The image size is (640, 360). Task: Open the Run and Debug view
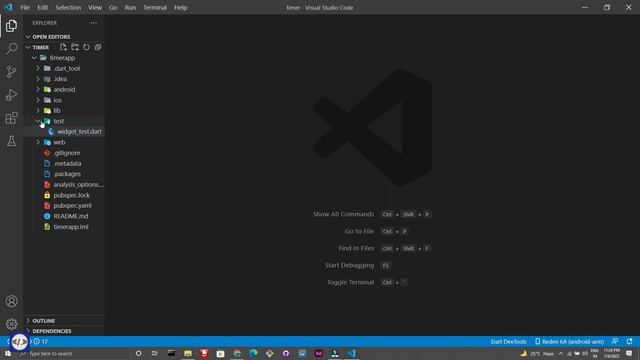coord(11,95)
